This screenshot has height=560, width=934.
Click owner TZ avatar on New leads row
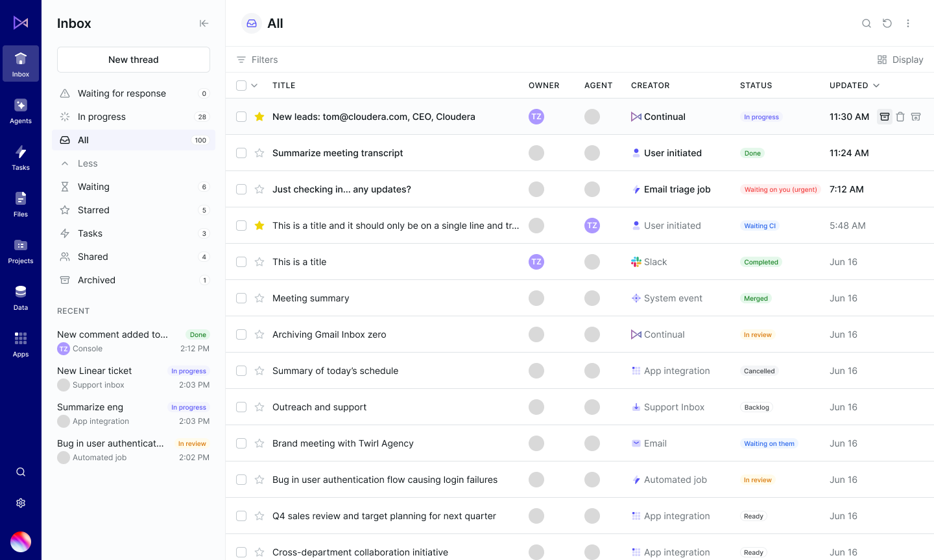pyautogui.click(x=536, y=117)
